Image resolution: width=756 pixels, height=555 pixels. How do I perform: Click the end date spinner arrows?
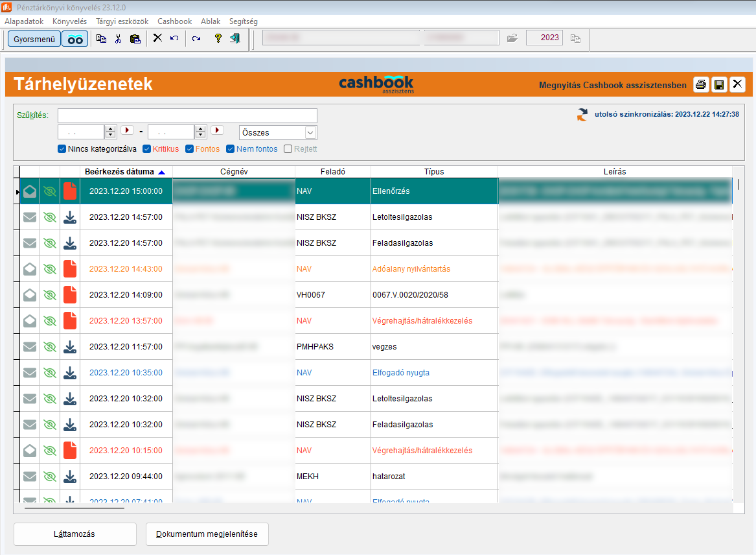point(201,132)
